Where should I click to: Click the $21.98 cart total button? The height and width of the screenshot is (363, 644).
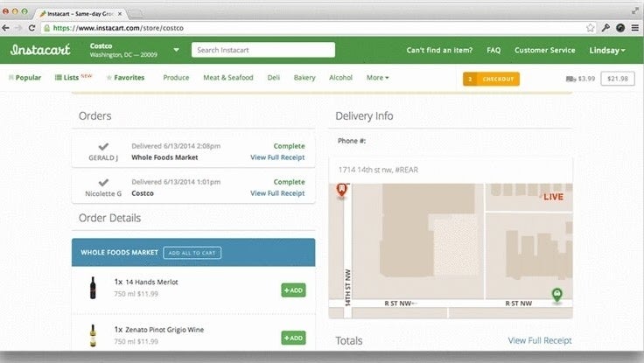[617, 79]
